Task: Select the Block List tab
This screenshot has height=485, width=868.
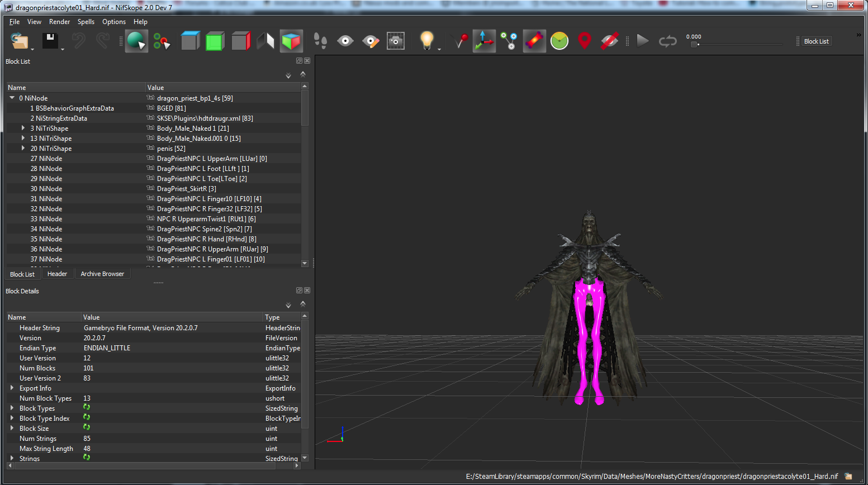Action: click(x=22, y=274)
